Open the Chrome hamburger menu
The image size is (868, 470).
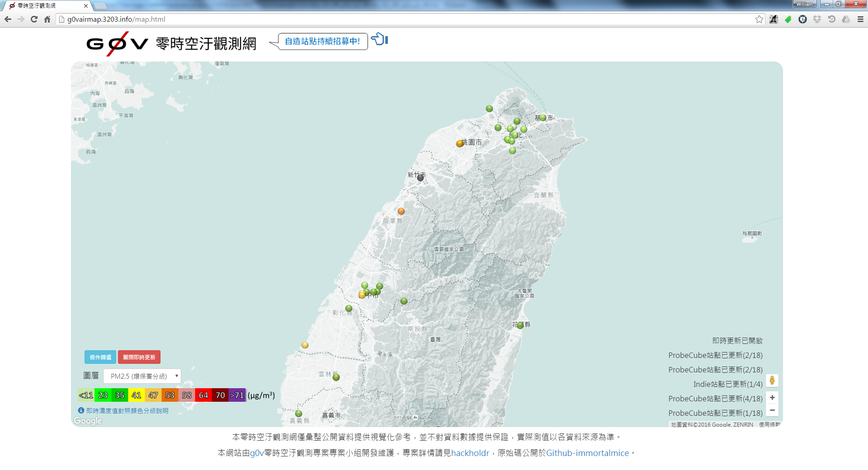(x=860, y=19)
